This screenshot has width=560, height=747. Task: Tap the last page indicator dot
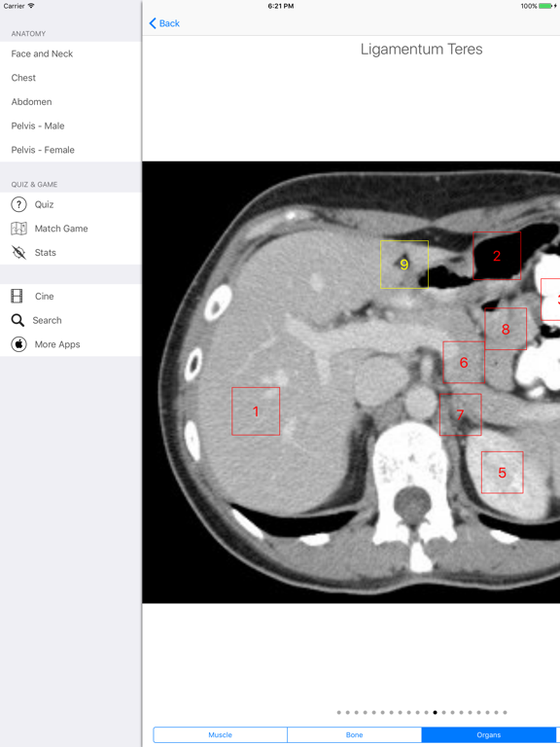tap(505, 713)
